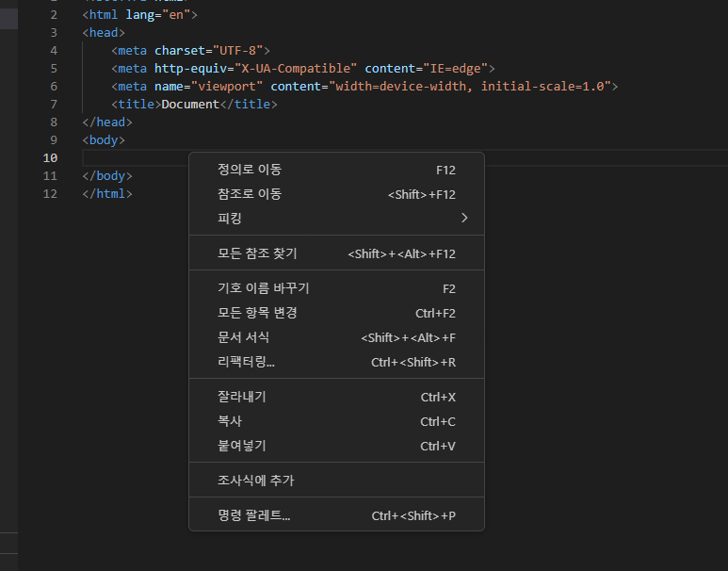Click the word 'Document' in title
This screenshot has height=571, width=728.
190,104
